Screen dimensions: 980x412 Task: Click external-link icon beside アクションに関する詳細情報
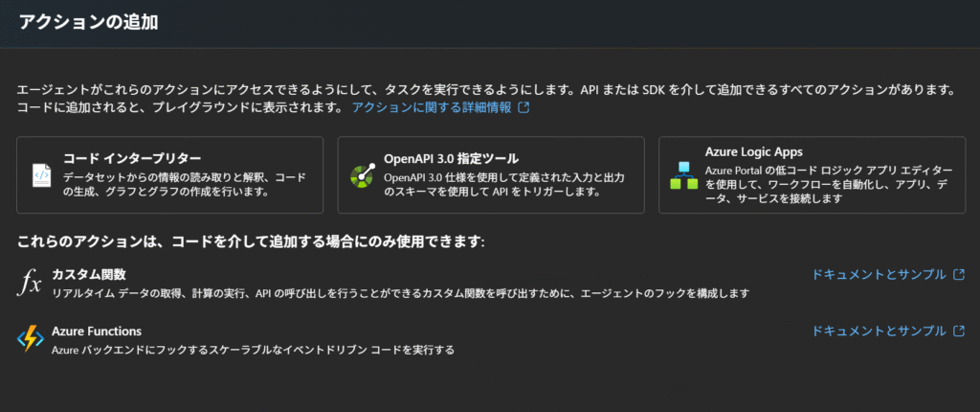click(x=524, y=107)
